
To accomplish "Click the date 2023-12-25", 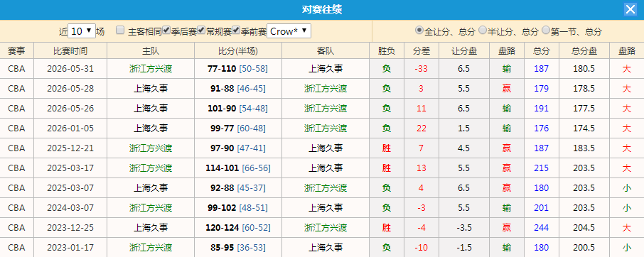I will click(70, 227).
